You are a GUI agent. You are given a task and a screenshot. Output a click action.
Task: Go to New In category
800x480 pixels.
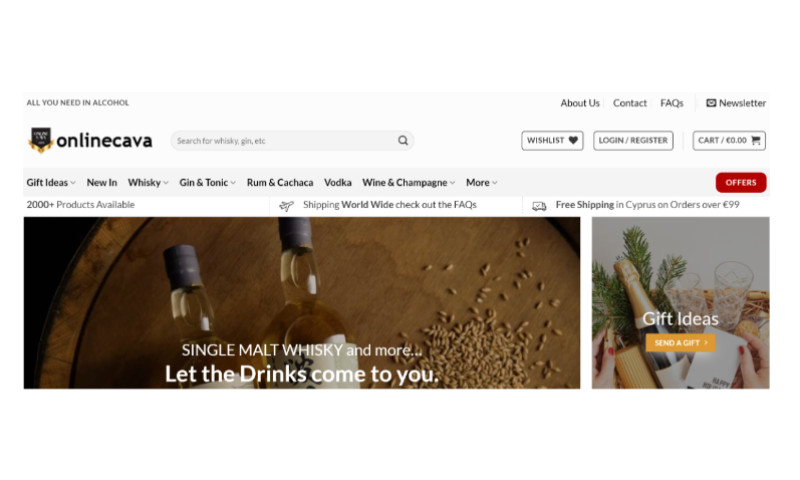[102, 183]
